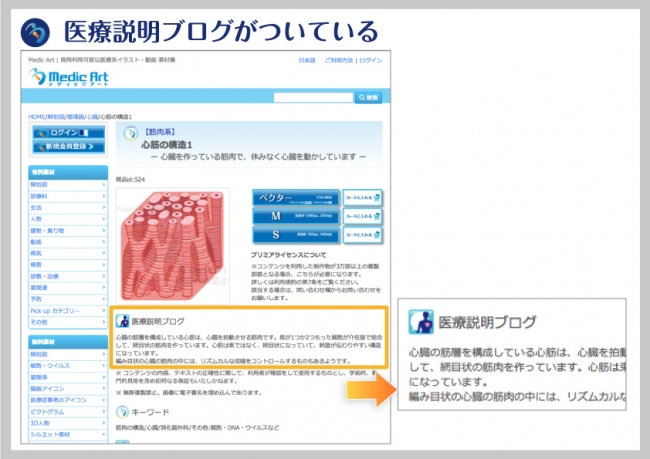
Task: Click round icon beside 【筋肉系】 title
Action: pyautogui.click(x=131, y=133)
